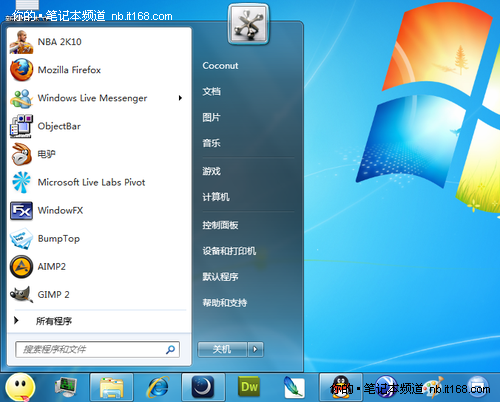500x402 pixels.
Task: Click the Mozilla Firefox icon
Action: click(21, 70)
